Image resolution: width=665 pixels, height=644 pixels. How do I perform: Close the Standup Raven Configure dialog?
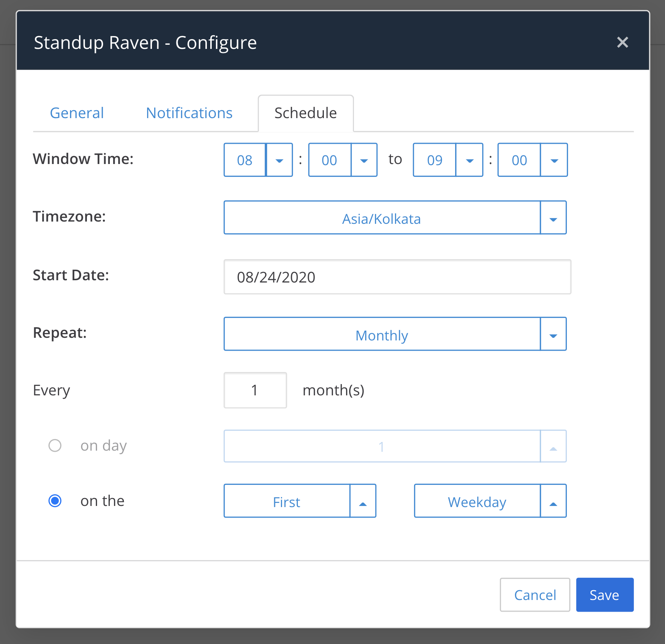622,43
